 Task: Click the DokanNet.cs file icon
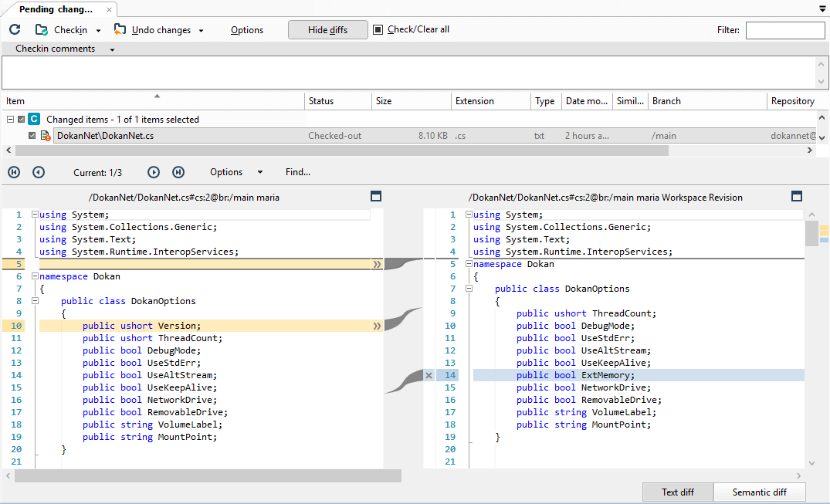tap(46, 136)
